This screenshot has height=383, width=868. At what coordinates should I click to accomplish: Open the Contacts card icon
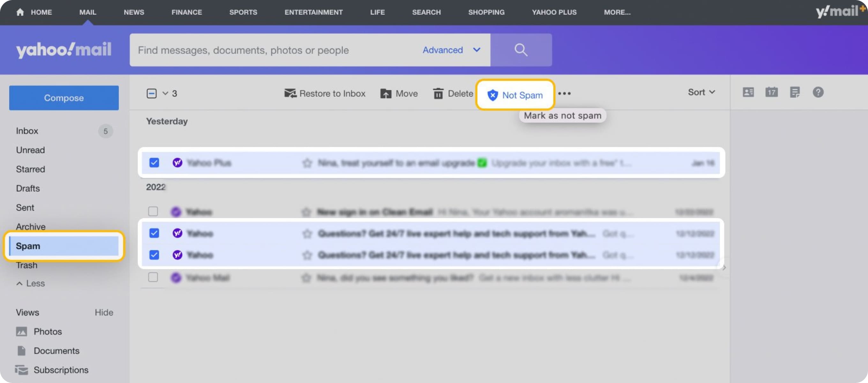coord(748,92)
